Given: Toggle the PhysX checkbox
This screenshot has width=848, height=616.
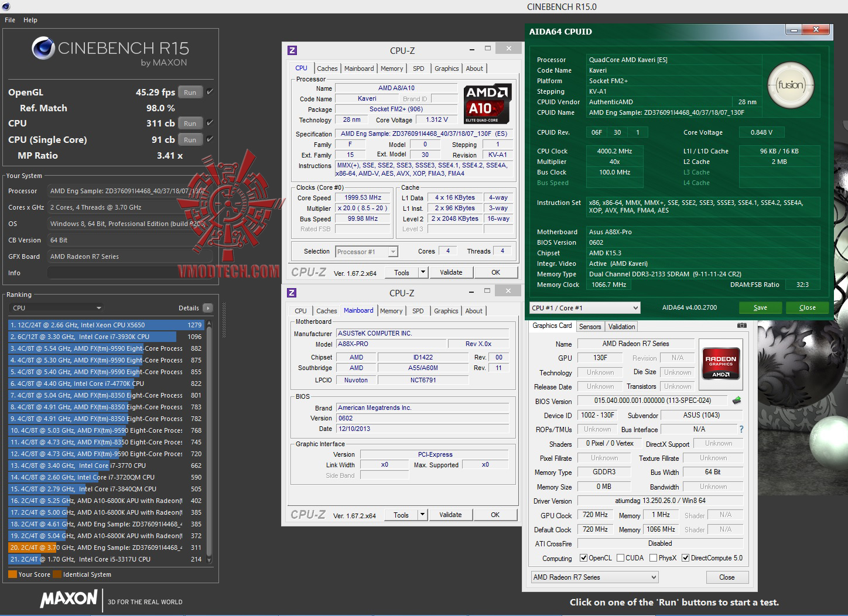Looking at the screenshot, I should pos(654,558).
